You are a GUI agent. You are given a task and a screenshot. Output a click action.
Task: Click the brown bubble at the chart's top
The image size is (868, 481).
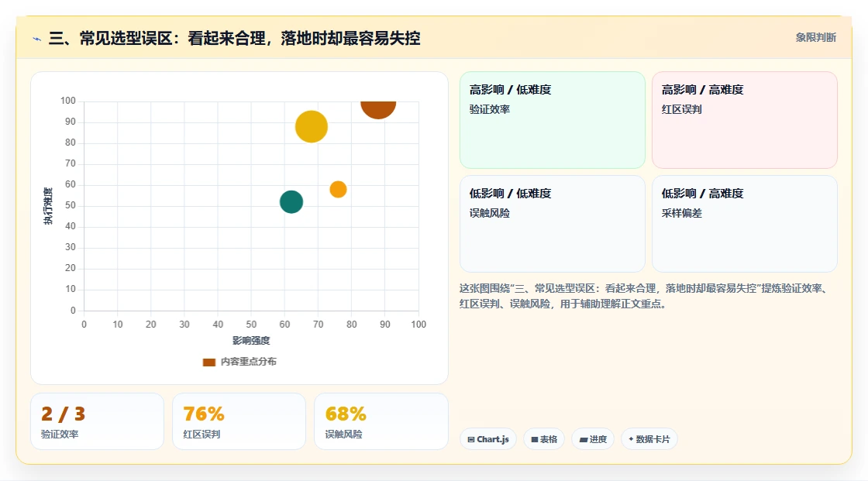378,109
